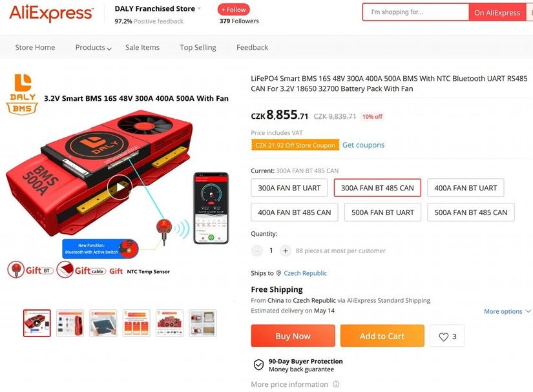Expand the Products dropdown menu
Viewport: 533px width, 392px height.
pyautogui.click(x=94, y=48)
